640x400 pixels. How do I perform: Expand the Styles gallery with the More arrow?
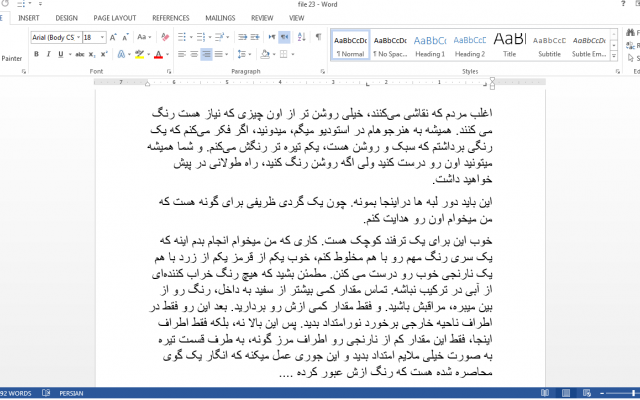tap(614, 57)
